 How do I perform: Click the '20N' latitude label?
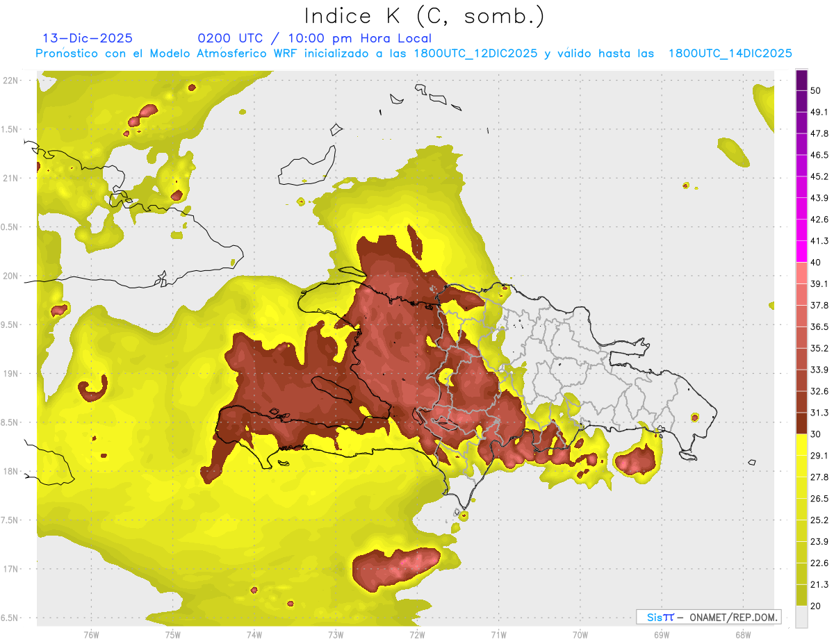[x=10, y=276]
